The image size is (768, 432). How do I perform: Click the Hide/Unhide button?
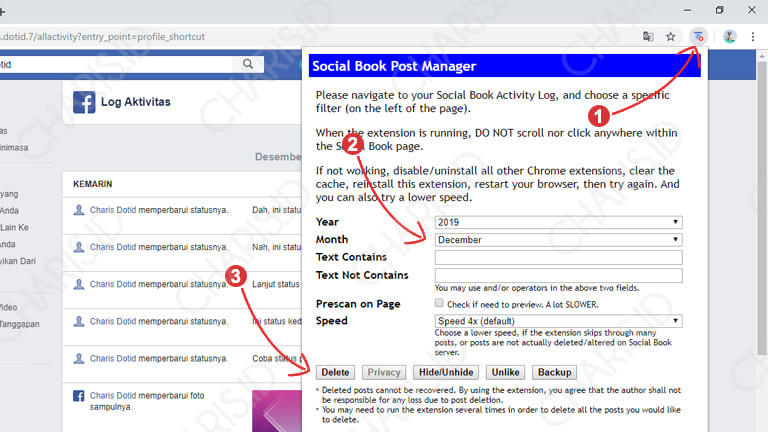[446, 372]
